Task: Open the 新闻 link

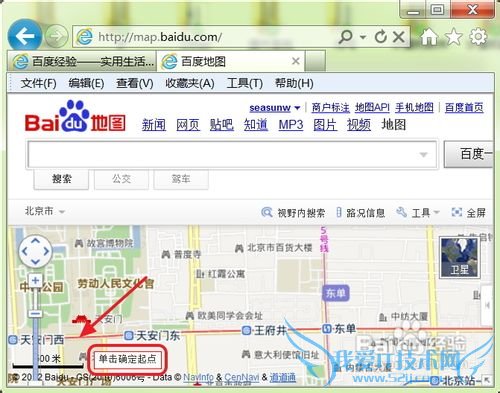Action: (x=154, y=125)
